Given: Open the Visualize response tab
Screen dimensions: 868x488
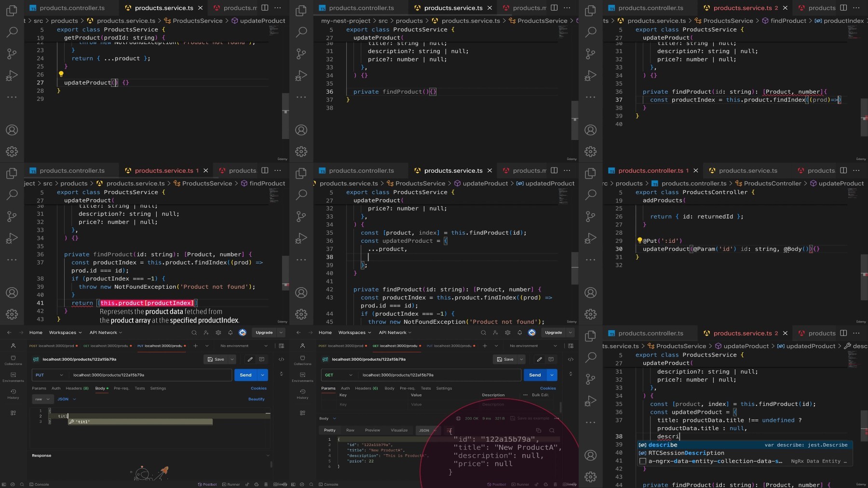Looking at the screenshot, I should coord(399,430).
